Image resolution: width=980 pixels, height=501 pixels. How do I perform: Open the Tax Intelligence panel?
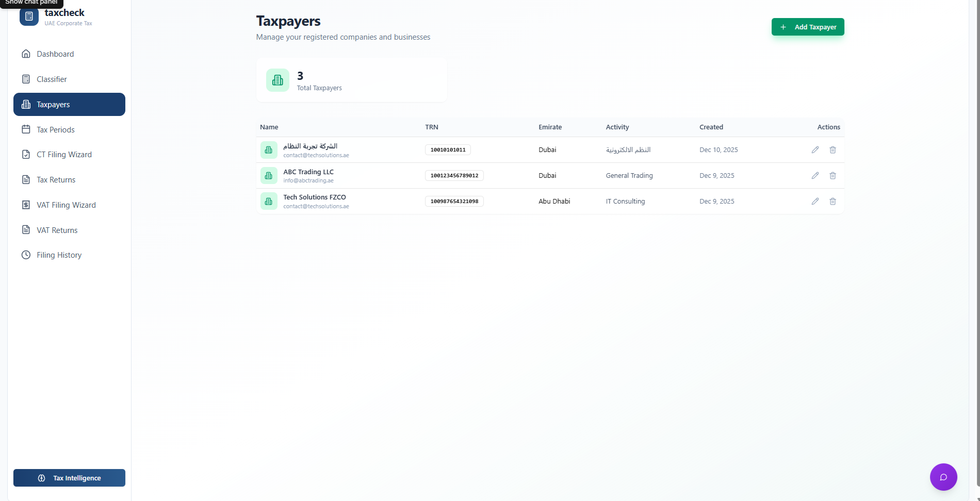69,478
